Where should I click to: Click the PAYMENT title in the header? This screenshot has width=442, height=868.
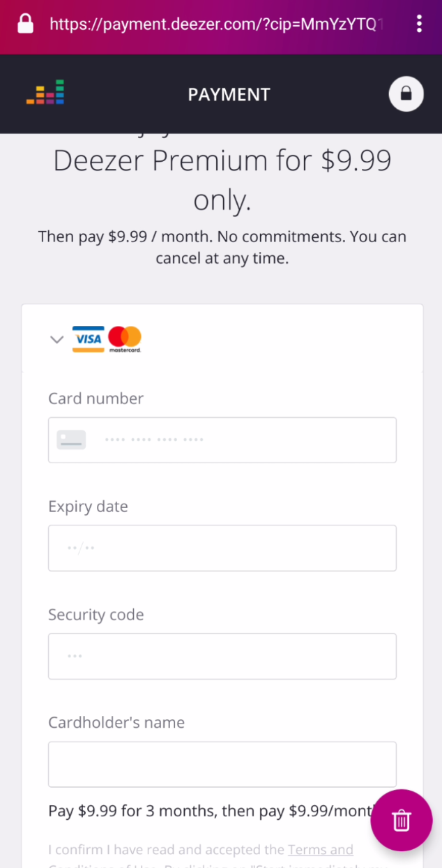229,93
